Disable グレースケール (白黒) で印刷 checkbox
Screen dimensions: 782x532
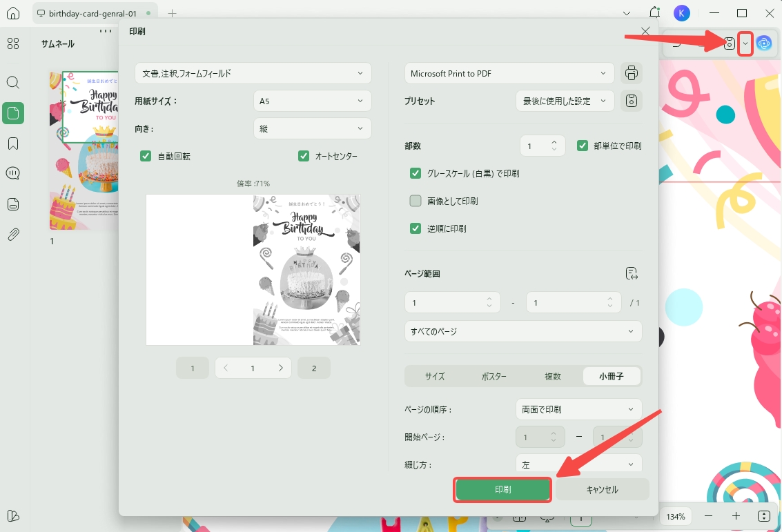tap(415, 173)
